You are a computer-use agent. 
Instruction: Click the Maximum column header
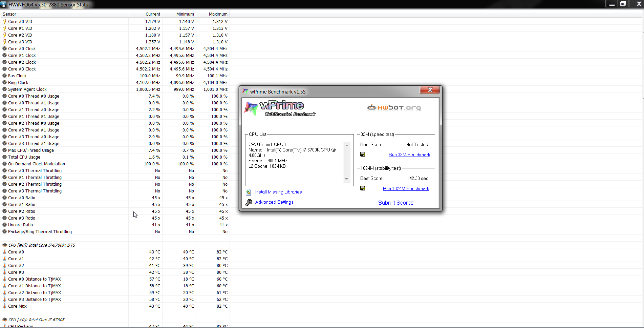pos(213,14)
